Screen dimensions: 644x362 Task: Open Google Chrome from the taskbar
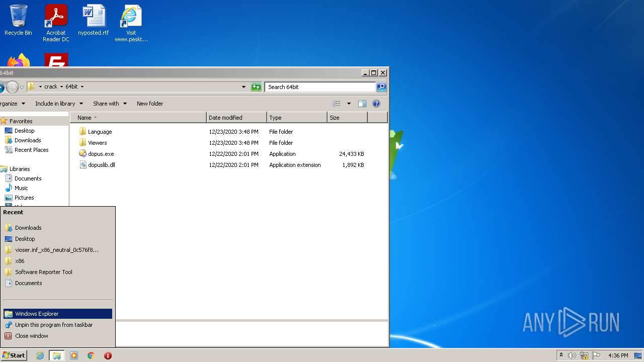click(x=91, y=355)
